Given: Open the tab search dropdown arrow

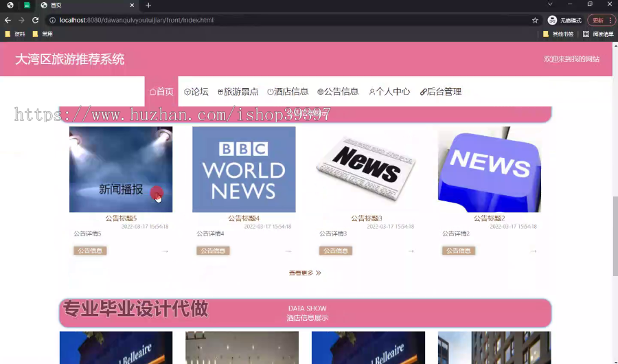Looking at the screenshot, I should click(x=550, y=4).
